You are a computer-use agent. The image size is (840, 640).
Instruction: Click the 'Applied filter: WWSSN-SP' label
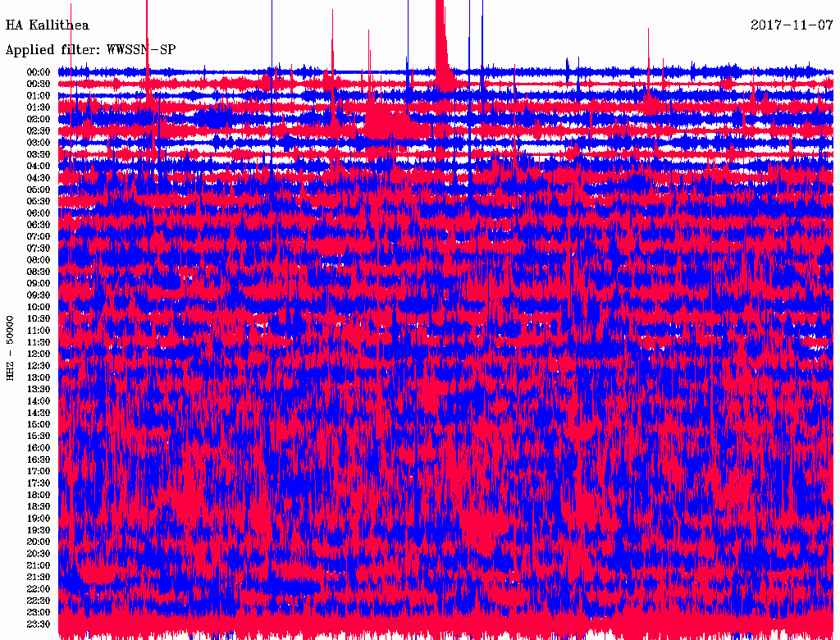90,50
